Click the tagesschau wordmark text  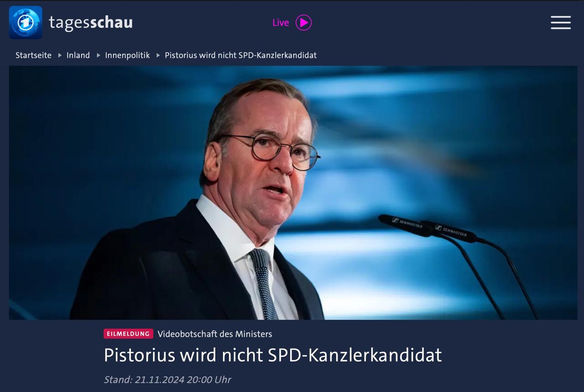point(91,22)
